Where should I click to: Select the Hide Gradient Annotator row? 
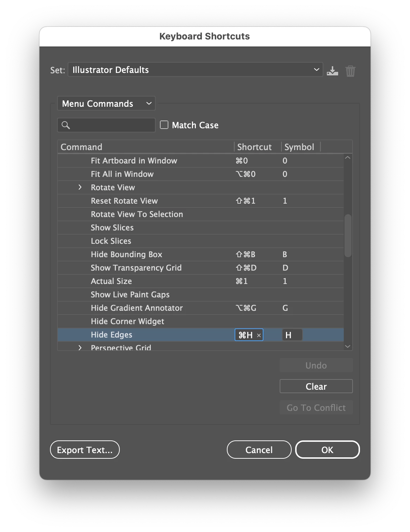pos(200,308)
